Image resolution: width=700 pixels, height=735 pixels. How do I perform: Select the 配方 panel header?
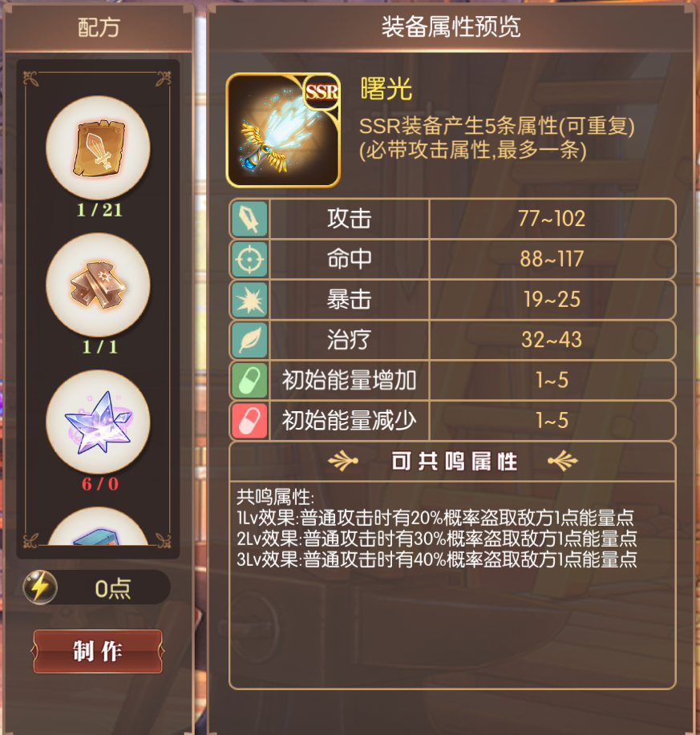pos(99,27)
